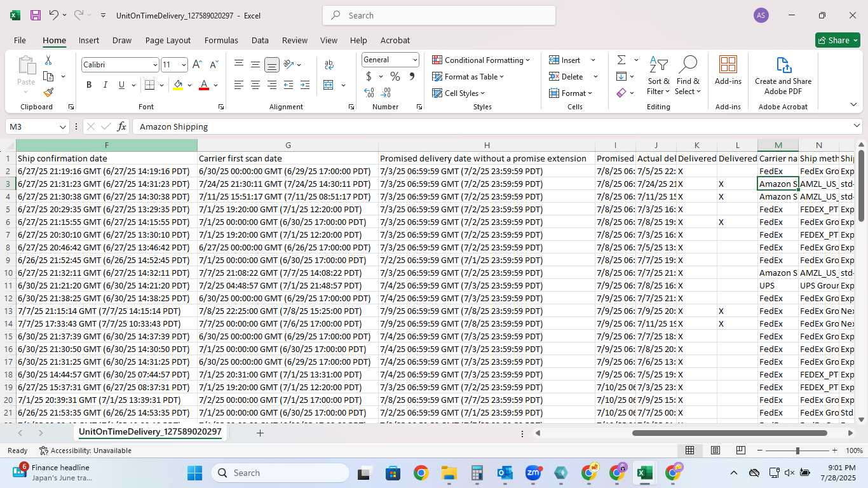
Task: Toggle Align Right for text
Action: (x=272, y=85)
